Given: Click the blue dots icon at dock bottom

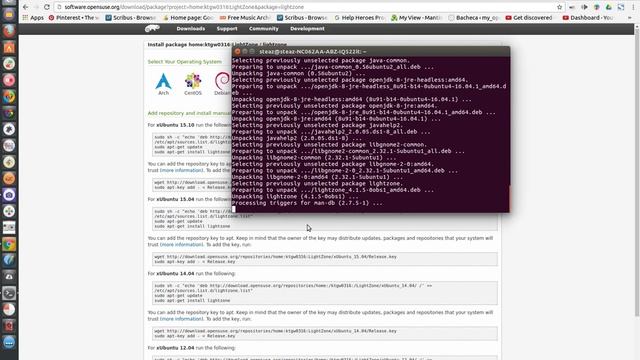Looking at the screenshot, I should coord(9,342).
